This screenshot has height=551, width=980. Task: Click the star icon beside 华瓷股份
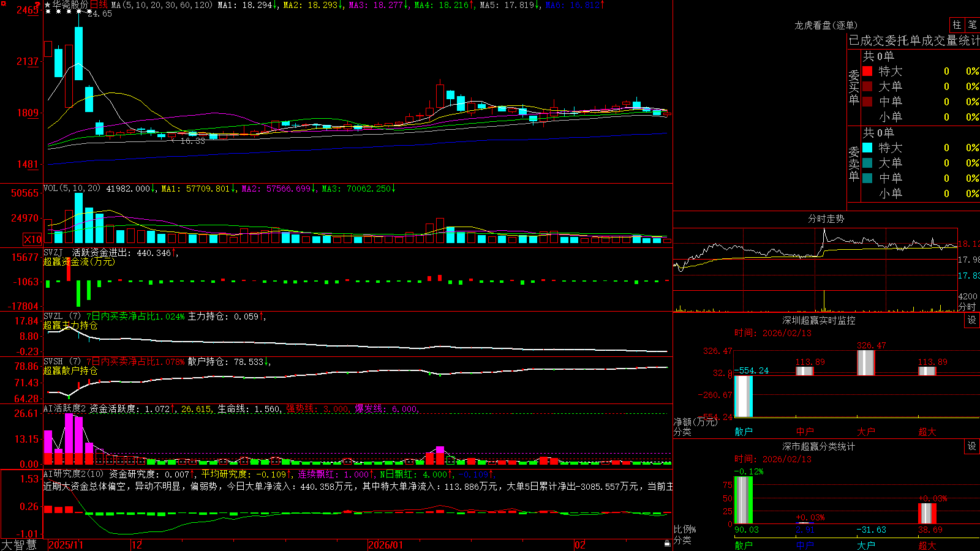tap(48, 5)
